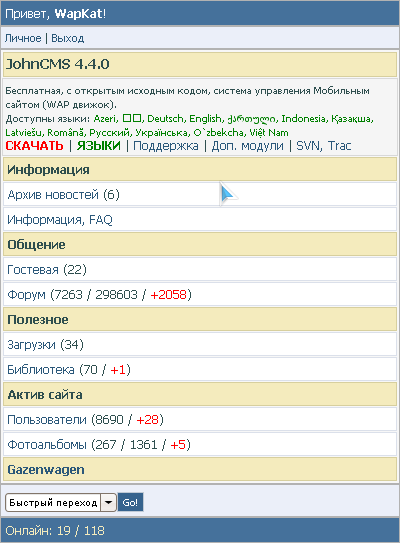
Task: Log out via the Выход link
Action: click(x=68, y=38)
